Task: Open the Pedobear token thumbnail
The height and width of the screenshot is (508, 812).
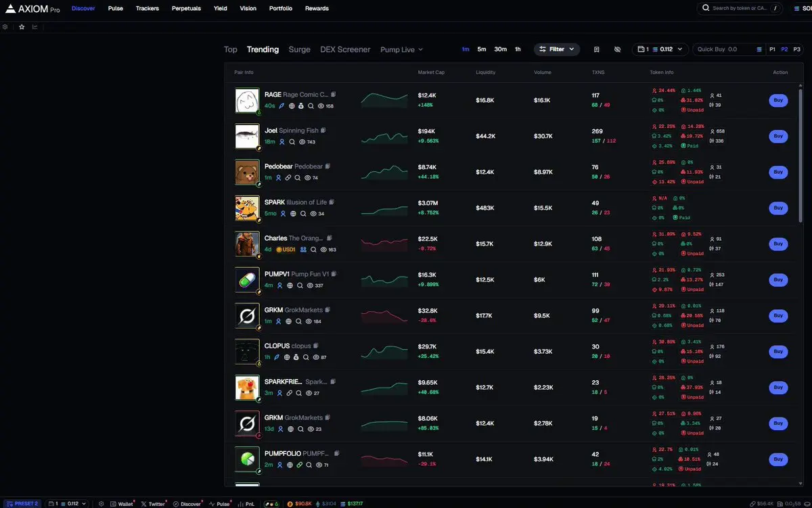Action: 247,172
